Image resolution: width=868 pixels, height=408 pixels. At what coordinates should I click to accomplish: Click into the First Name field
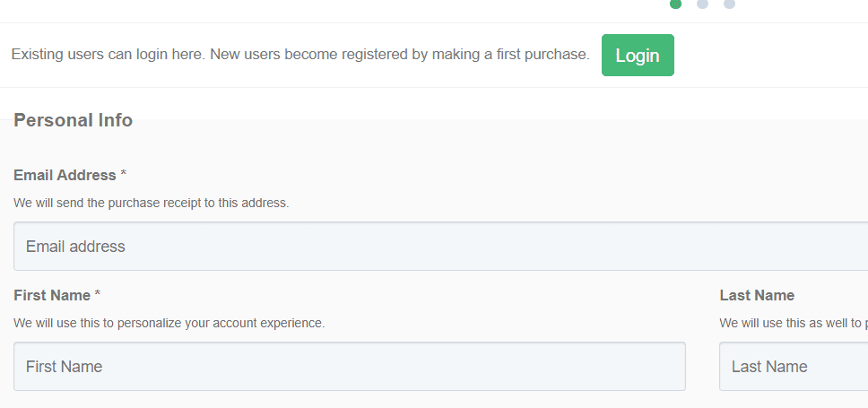(350, 367)
